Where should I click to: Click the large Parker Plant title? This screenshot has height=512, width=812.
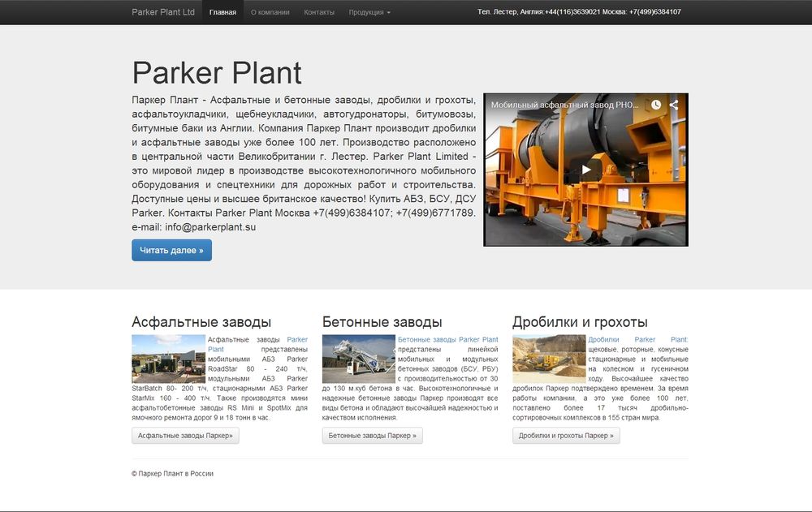tap(217, 72)
